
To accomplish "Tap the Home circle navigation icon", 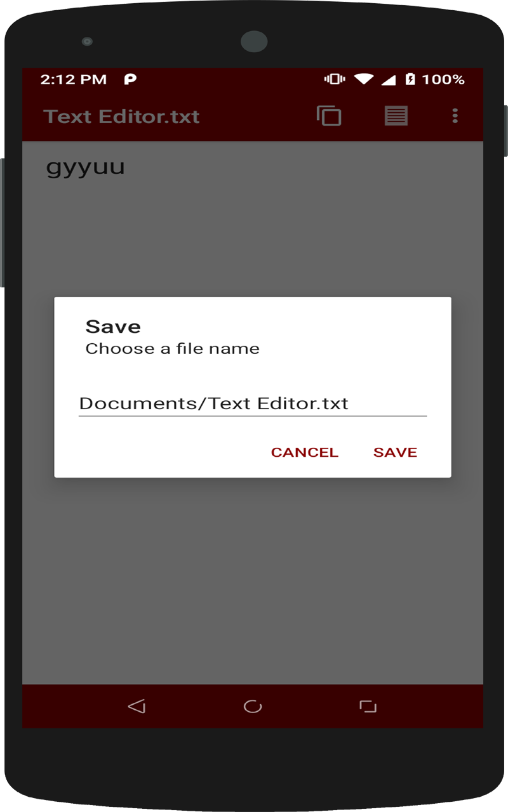I will click(x=253, y=705).
